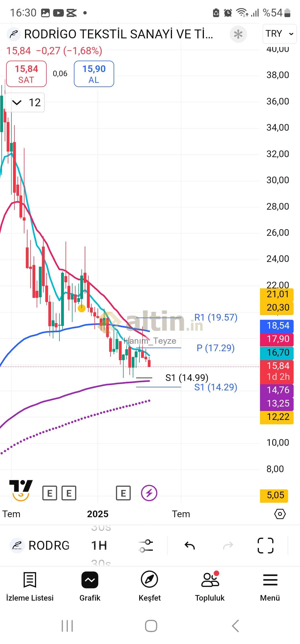The height and width of the screenshot is (644, 300).
Task: Tap the 0,06 spread value
Action: (60, 74)
